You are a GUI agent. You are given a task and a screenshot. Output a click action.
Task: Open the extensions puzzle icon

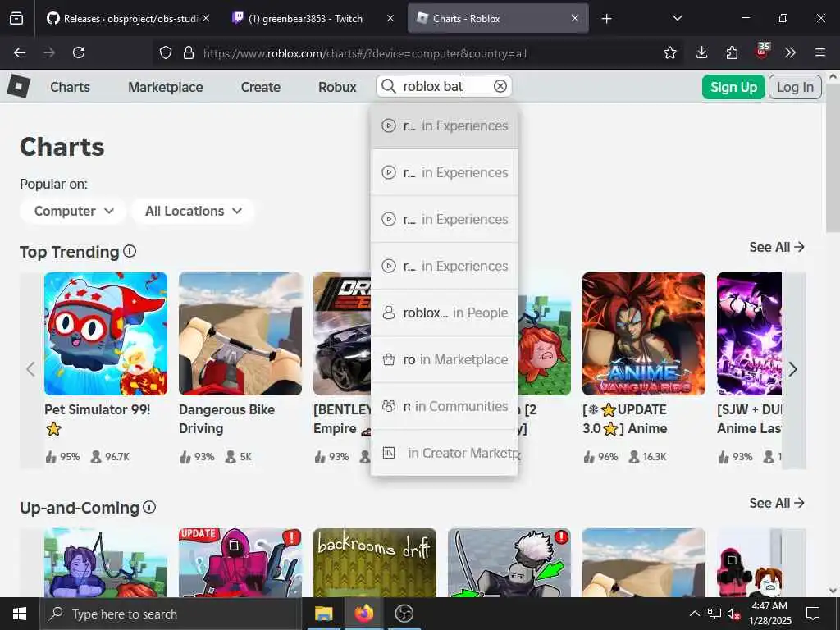click(x=732, y=52)
